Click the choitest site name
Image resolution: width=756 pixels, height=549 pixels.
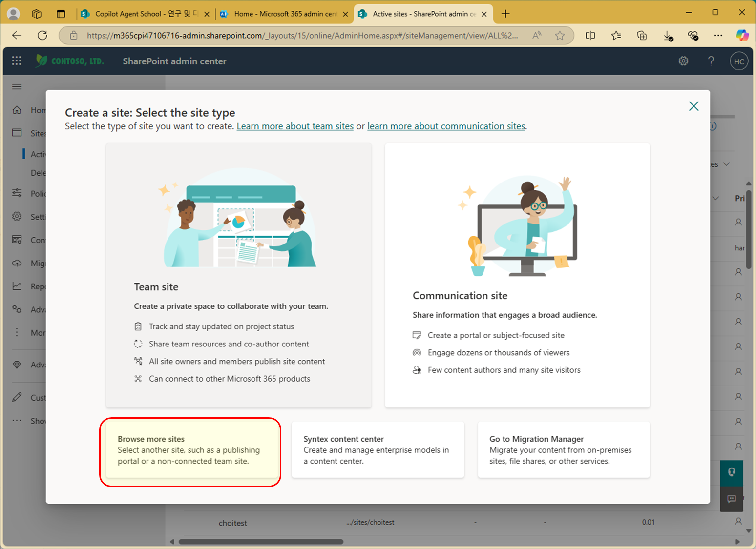click(x=232, y=523)
